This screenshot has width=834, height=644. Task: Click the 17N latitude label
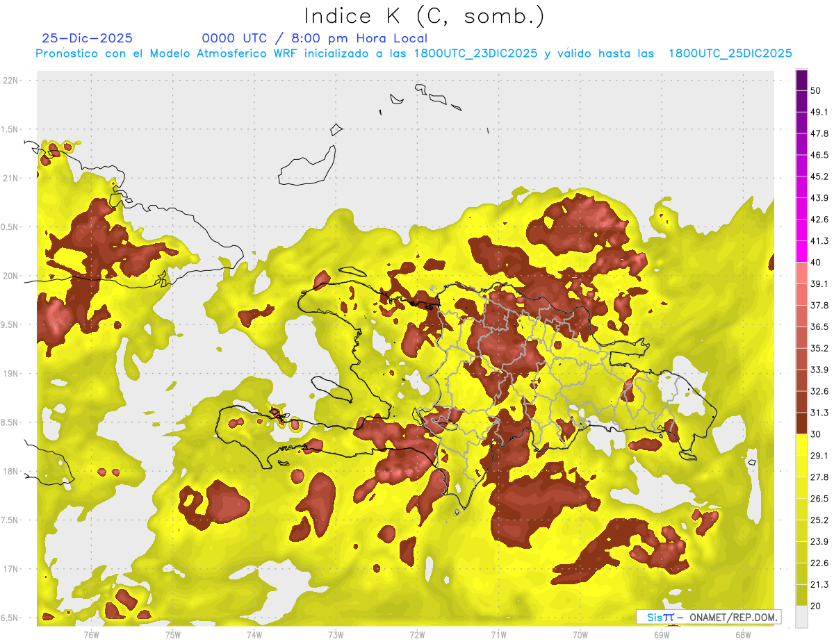[x=10, y=569]
